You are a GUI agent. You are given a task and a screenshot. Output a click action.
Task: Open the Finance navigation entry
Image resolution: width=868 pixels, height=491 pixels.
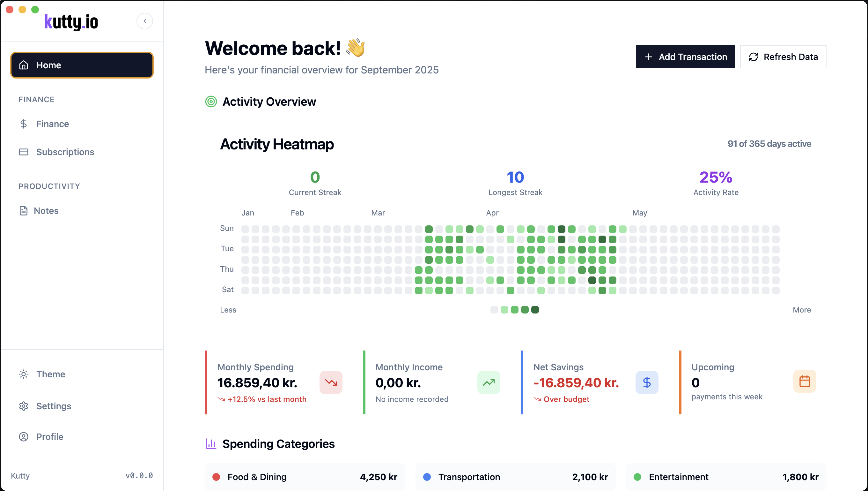53,124
